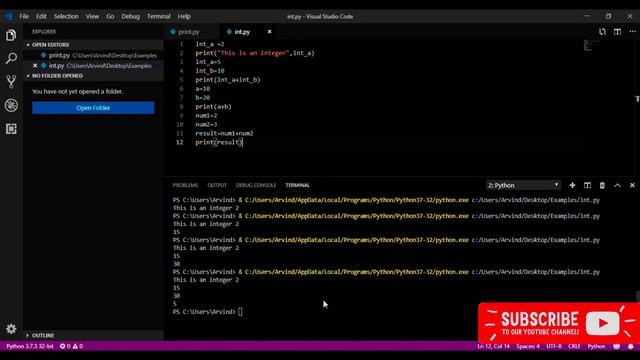This screenshot has width=640, height=360.
Task: Click the VS Code logo icon
Action: 9,16
